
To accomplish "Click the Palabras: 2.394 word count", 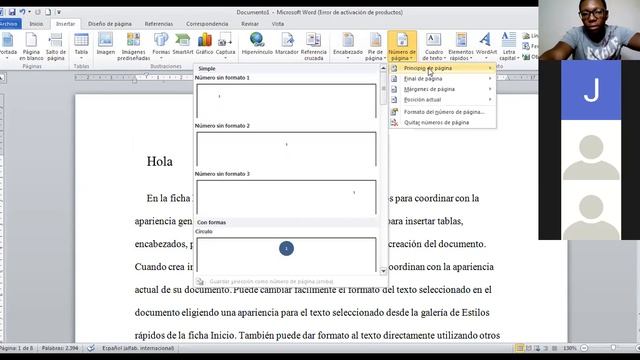I will point(60,348).
